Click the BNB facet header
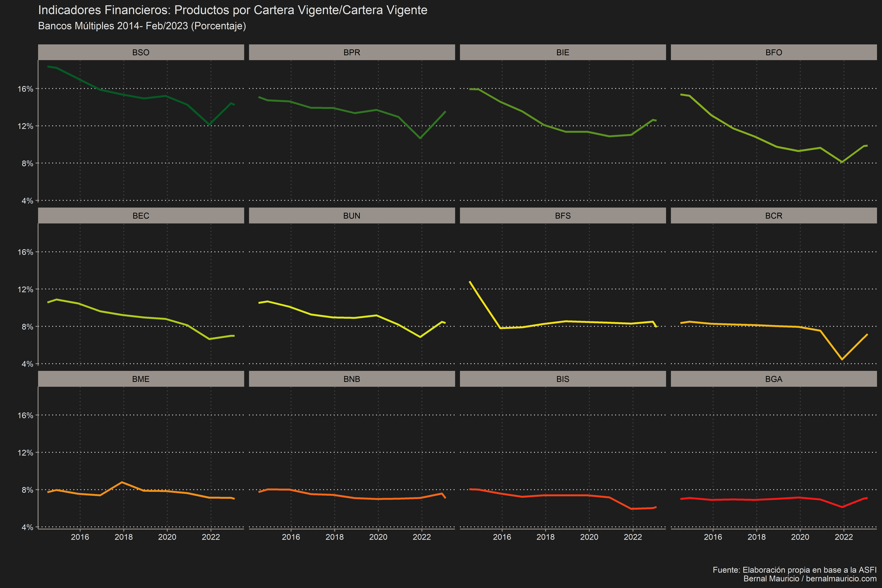Image resolution: width=882 pixels, height=588 pixels. [x=352, y=379]
